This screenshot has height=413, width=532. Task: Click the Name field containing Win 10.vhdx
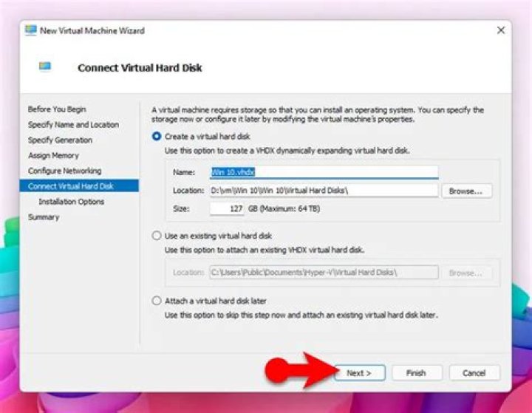pyautogui.click(x=324, y=172)
